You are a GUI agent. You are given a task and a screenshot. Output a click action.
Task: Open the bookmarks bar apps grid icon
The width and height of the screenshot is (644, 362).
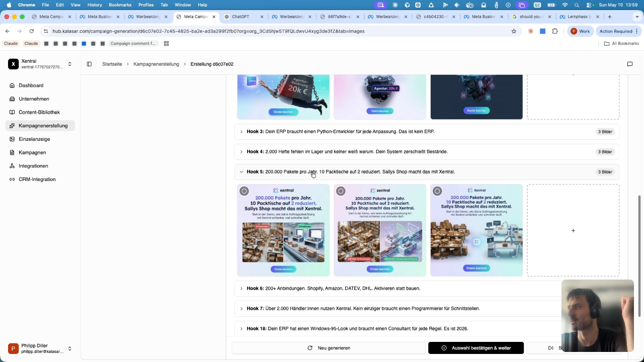[166, 44]
